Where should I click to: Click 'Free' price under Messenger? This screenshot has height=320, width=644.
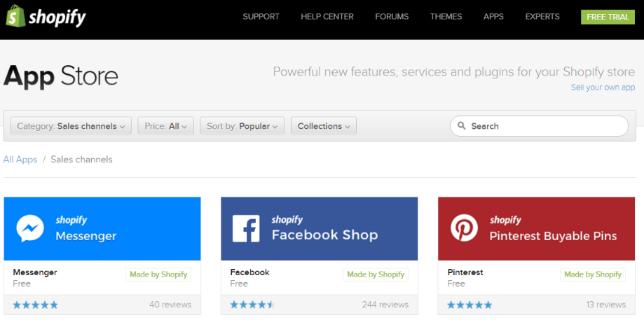(x=22, y=284)
